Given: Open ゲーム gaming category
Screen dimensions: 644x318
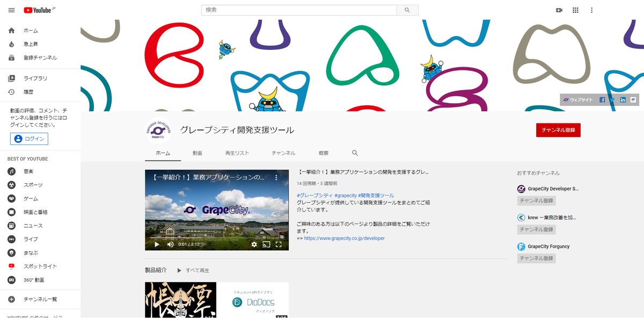Looking at the screenshot, I should (40, 198).
